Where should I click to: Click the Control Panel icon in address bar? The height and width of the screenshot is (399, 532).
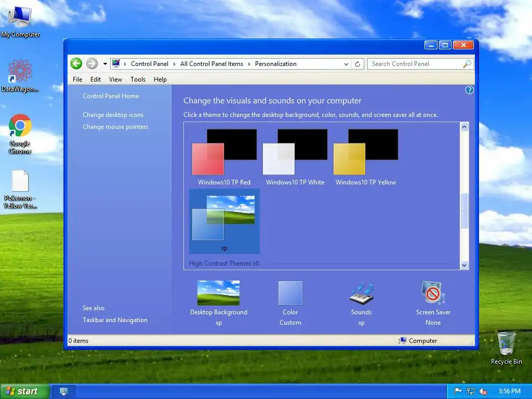(x=116, y=63)
